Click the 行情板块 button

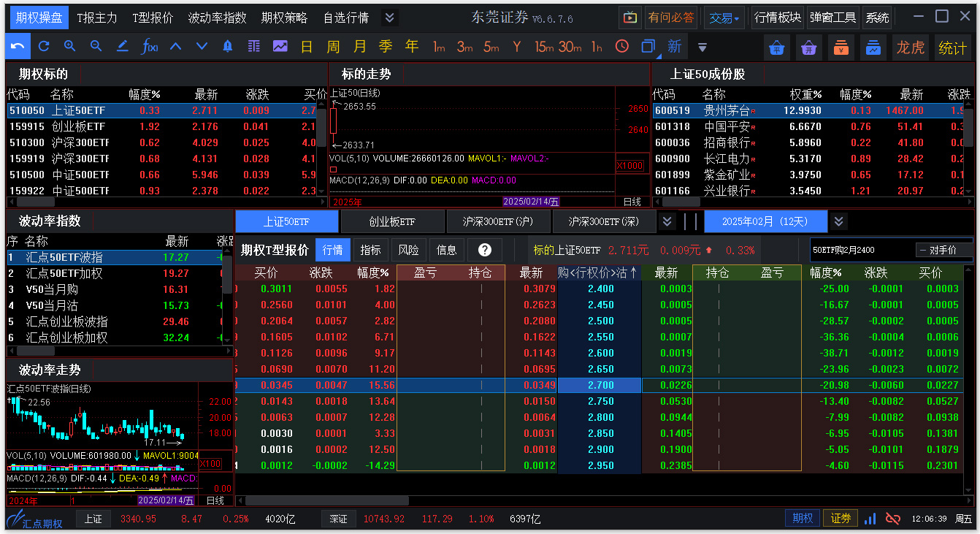[778, 18]
